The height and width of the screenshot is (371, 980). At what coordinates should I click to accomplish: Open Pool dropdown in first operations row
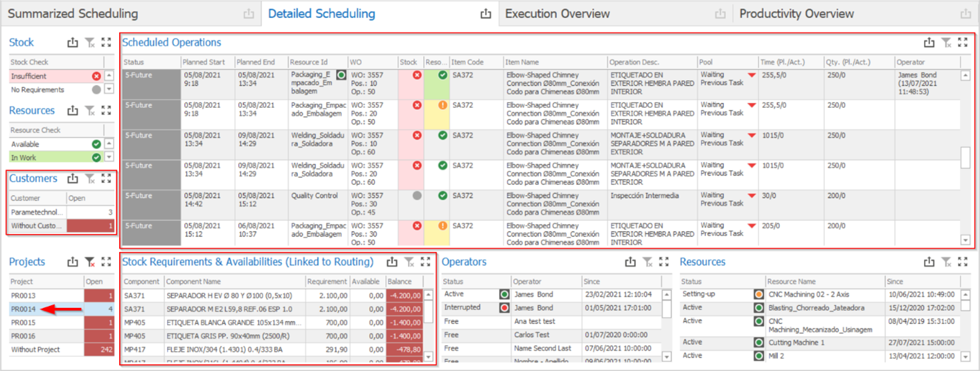point(752,76)
